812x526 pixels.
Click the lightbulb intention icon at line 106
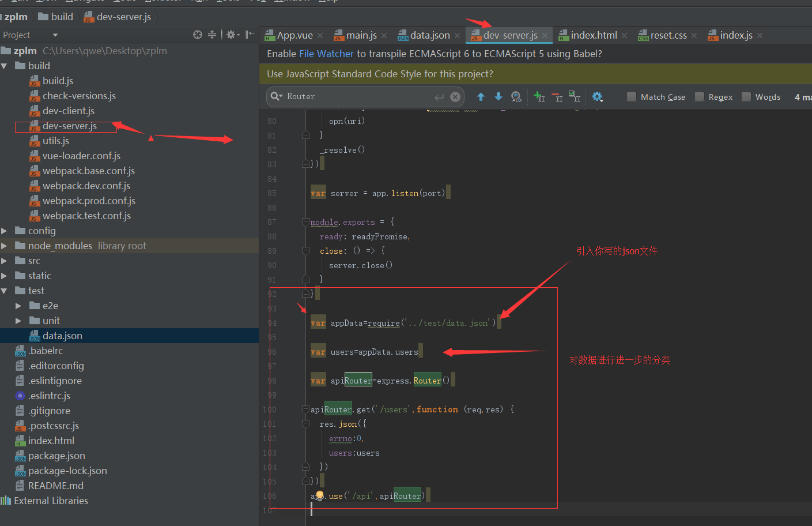320,495
